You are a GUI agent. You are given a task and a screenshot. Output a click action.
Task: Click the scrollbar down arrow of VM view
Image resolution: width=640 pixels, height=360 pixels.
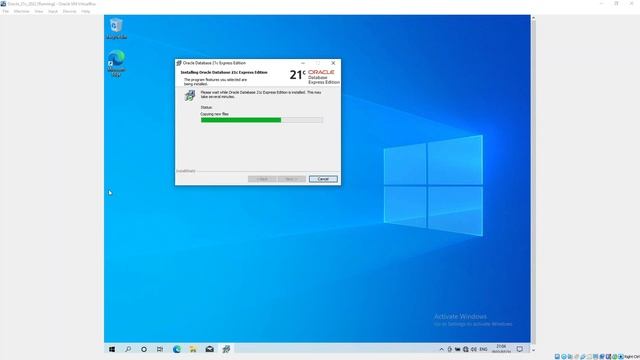(533, 350)
